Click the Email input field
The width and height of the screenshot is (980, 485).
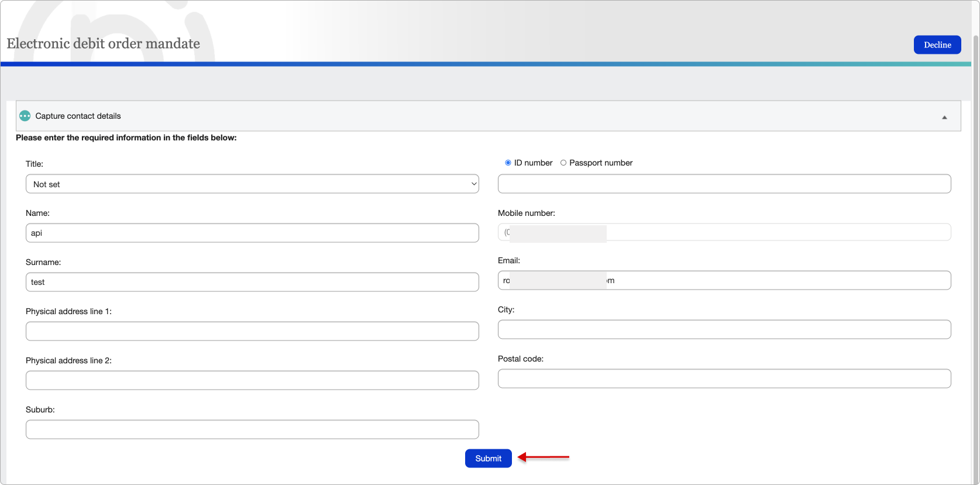pyautogui.click(x=724, y=280)
